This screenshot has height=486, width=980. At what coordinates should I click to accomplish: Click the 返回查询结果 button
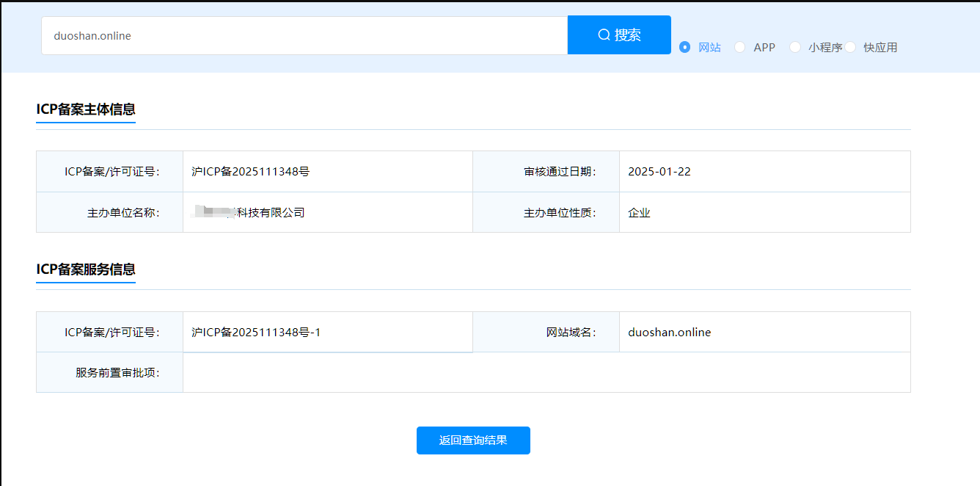tap(473, 440)
